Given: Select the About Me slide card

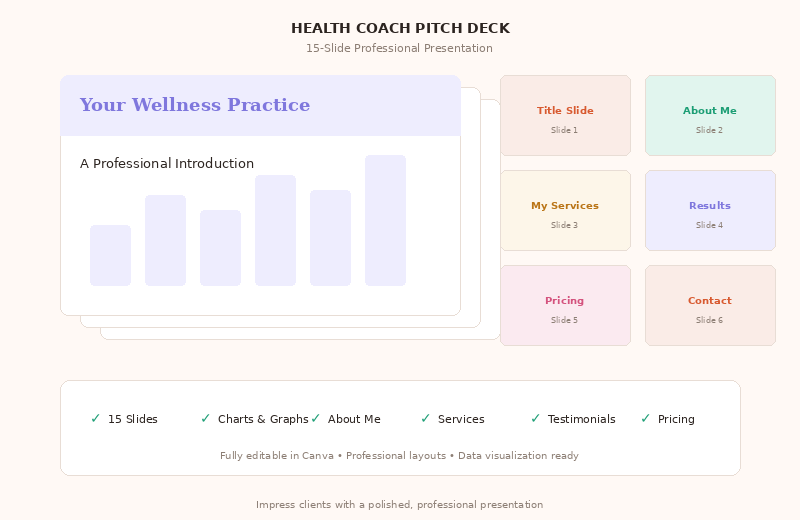Looking at the screenshot, I should pos(710,116).
